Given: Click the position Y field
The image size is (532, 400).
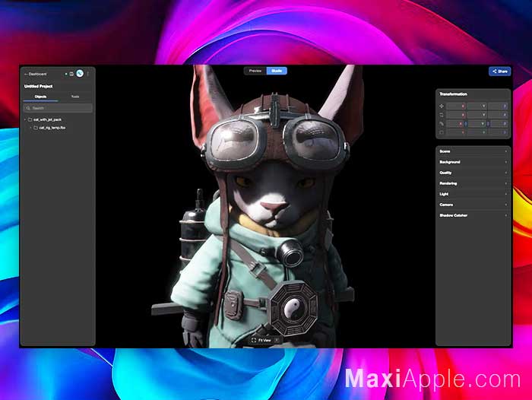Looking at the screenshot, I should point(477,106).
